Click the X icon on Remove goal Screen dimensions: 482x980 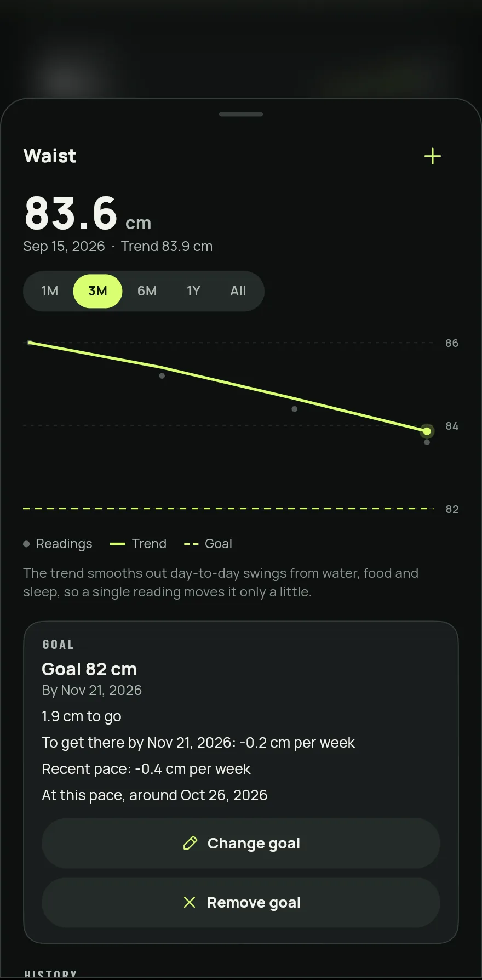(x=190, y=902)
